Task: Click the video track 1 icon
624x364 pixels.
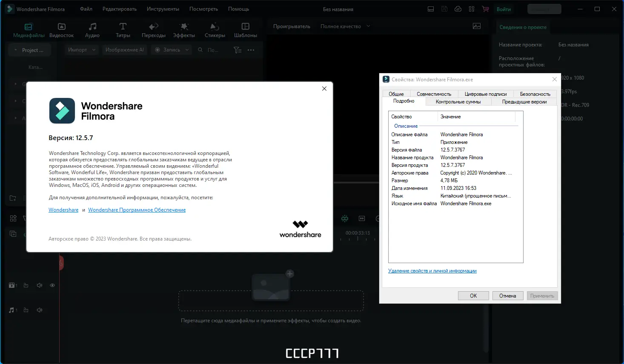Action: point(13,285)
